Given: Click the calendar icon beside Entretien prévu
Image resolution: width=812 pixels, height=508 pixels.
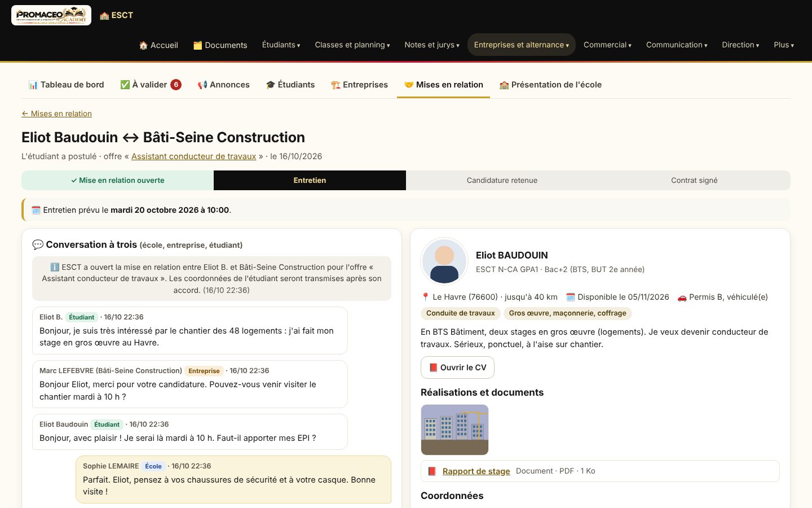Looking at the screenshot, I should pyautogui.click(x=36, y=210).
